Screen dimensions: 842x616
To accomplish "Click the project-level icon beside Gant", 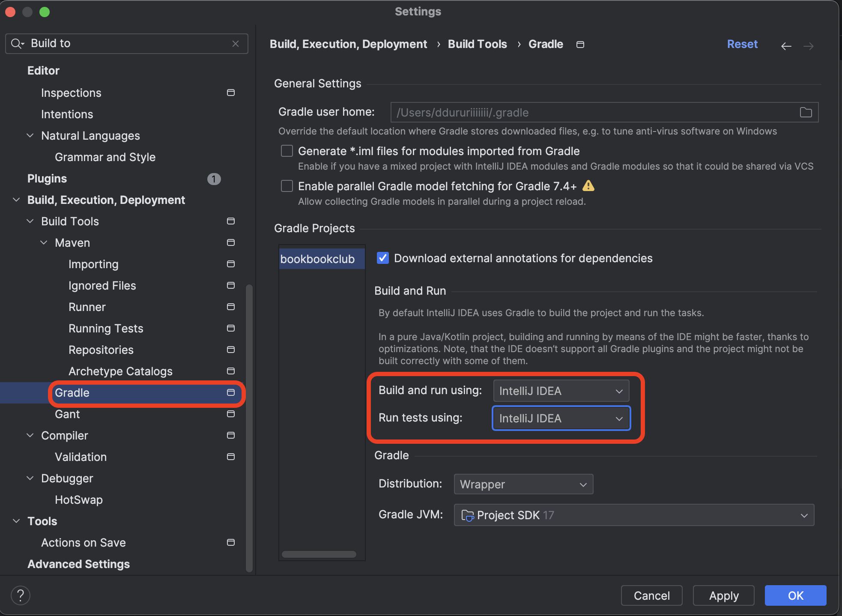I will pyautogui.click(x=231, y=414).
